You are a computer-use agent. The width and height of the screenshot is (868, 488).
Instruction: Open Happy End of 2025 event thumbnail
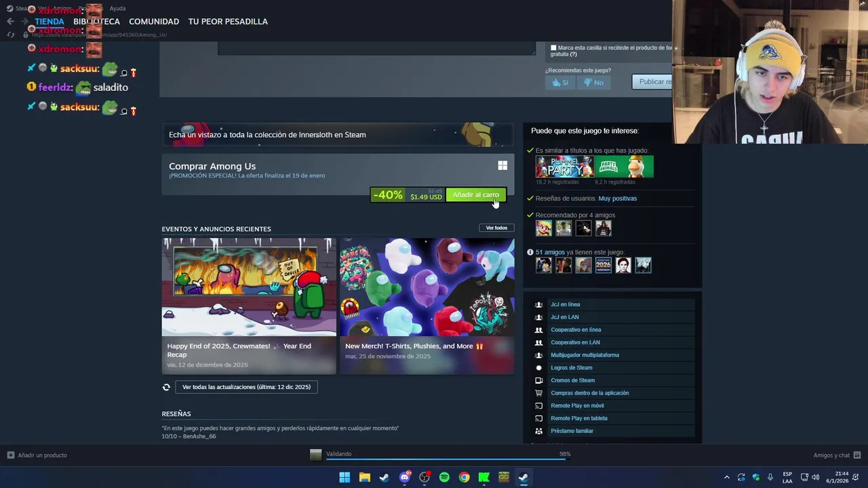click(249, 287)
